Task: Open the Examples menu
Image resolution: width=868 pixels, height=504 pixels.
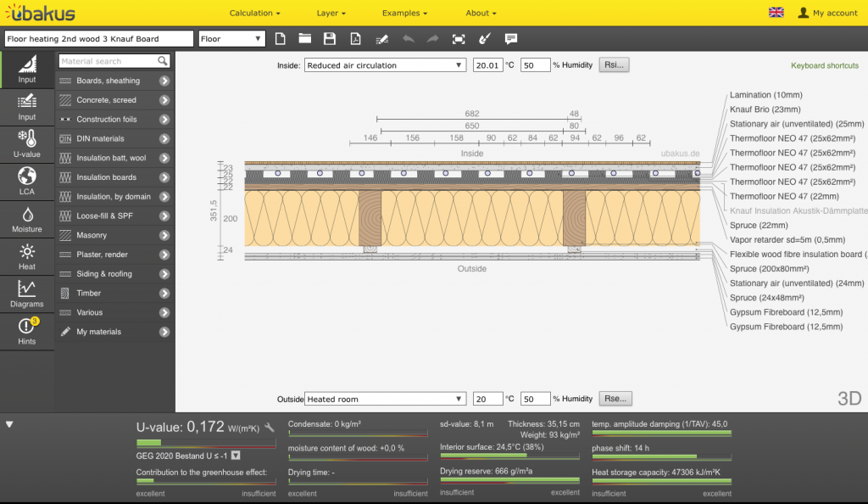Action: click(x=404, y=13)
